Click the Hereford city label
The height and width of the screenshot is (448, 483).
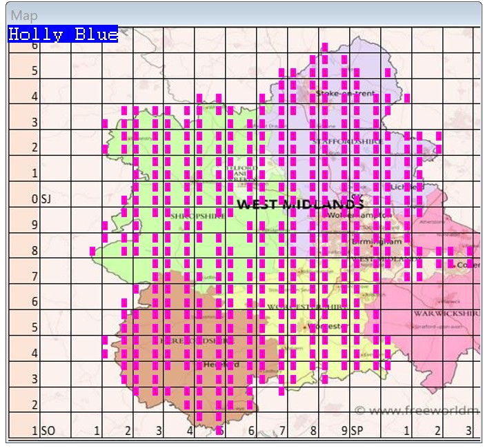click(221, 364)
